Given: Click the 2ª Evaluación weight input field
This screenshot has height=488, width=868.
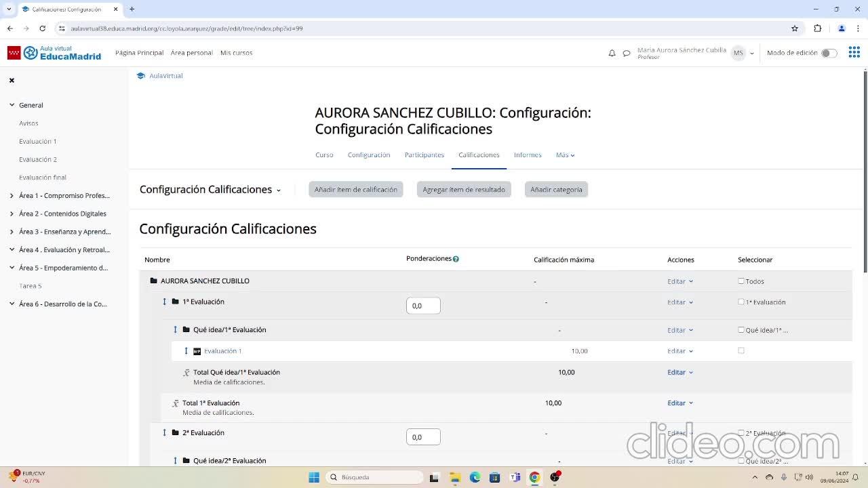Looking at the screenshot, I should [423, 437].
